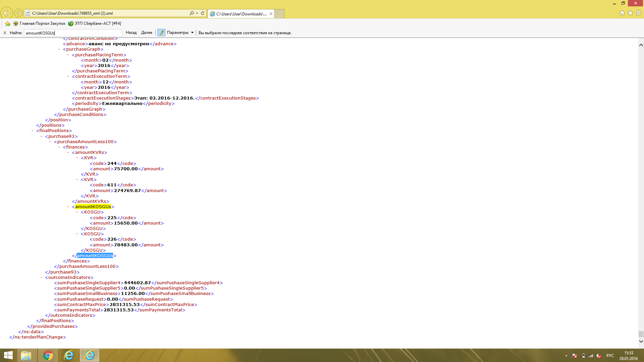The width and height of the screenshot is (644, 362).
Task: Close the current XML tab
Action: tap(271, 14)
